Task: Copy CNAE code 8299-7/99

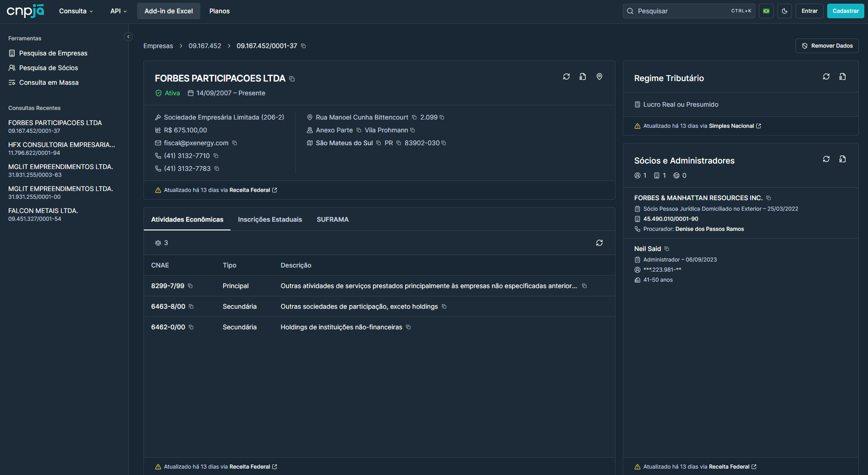Action: (190, 286)
